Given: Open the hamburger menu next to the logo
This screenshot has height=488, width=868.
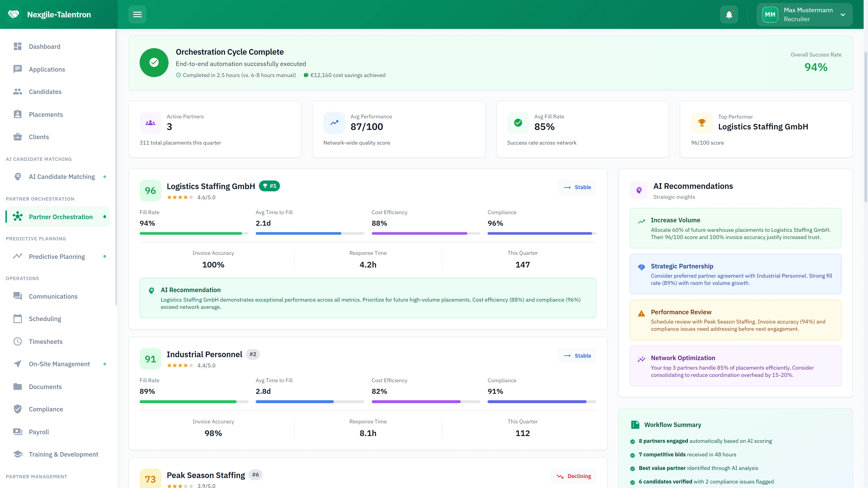Looking at the screenshot, I should (137, 14).
